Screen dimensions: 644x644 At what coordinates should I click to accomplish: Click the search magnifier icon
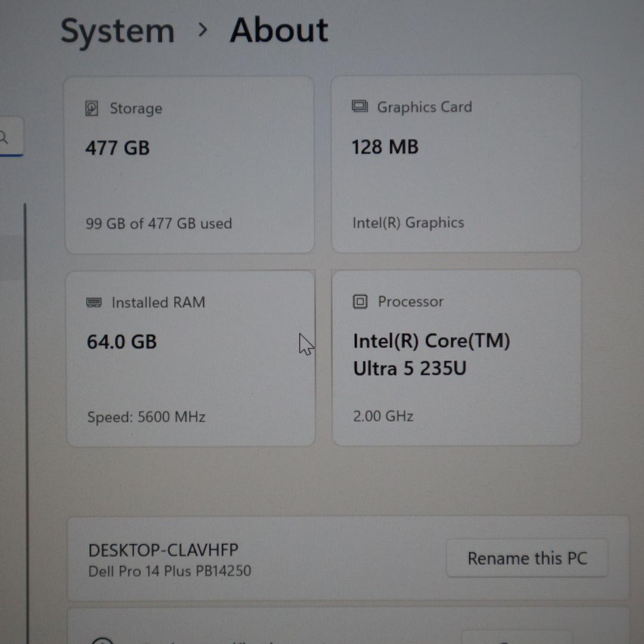pyautogui.click(x=4, y=138)
